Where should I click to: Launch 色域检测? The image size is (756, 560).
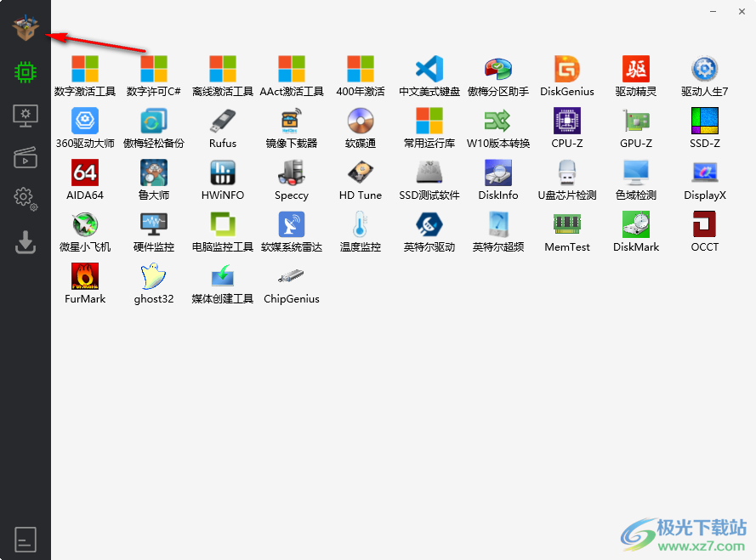point(636,180)
